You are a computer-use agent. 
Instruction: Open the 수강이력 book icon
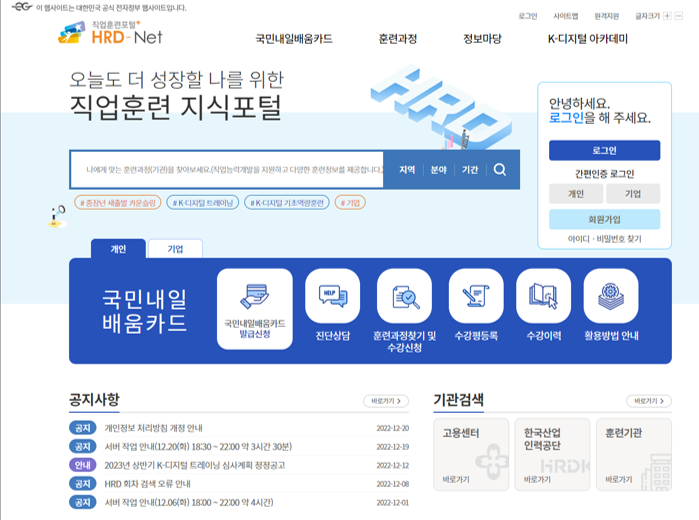click(x=543, y=296)
